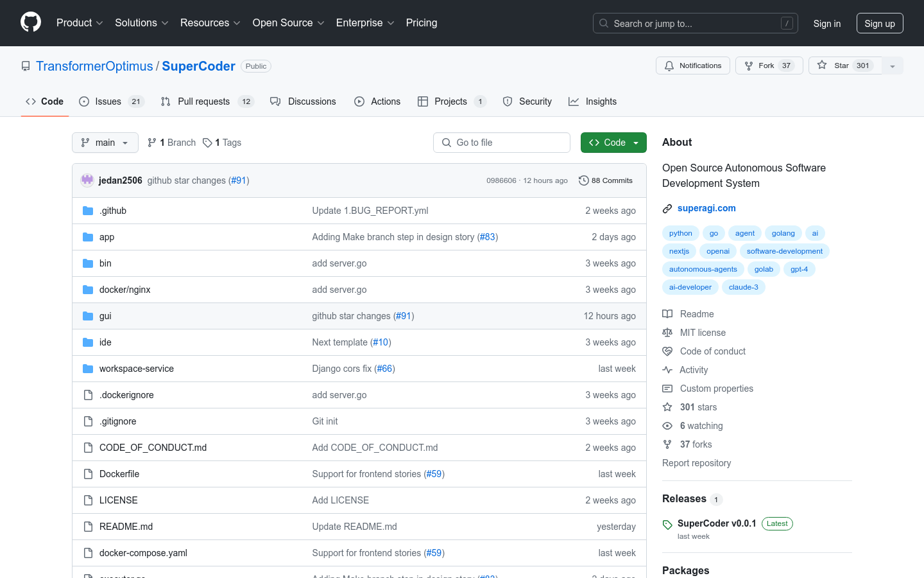Open the .github folder
Screen dimensions: 924x578
tap(113, 211)
